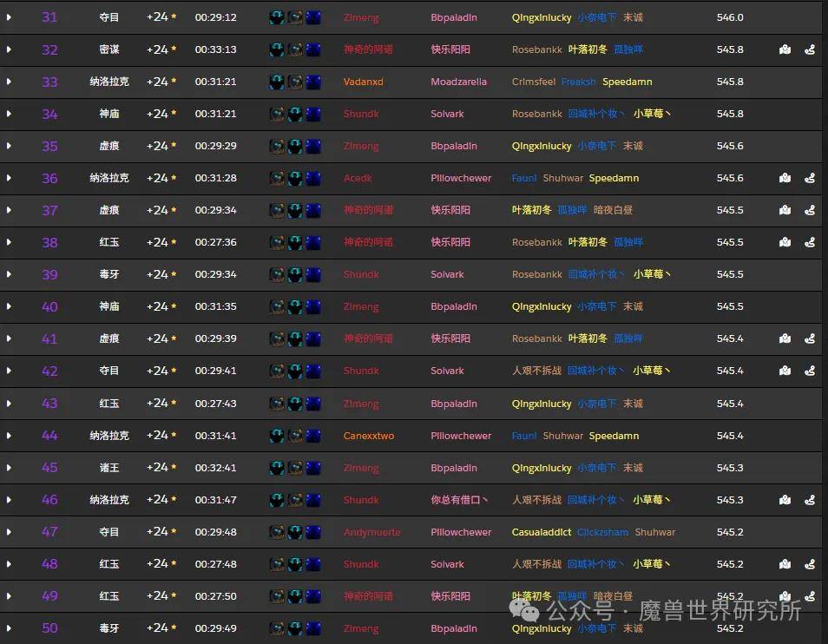Click the middle affix icon in rank 50 row
Image resolution: width=828 pixels, height=644 pixels.
pos(295,628)
